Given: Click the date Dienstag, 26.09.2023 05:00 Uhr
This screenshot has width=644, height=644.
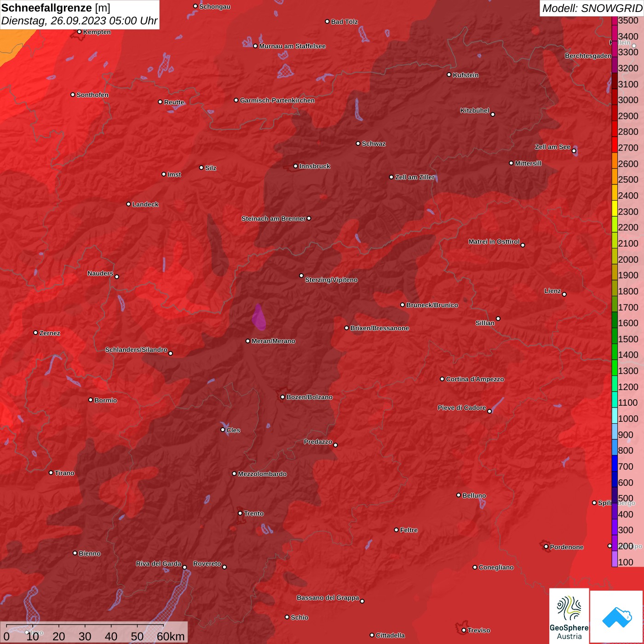Looking at the screenshot, I should 79,21.
